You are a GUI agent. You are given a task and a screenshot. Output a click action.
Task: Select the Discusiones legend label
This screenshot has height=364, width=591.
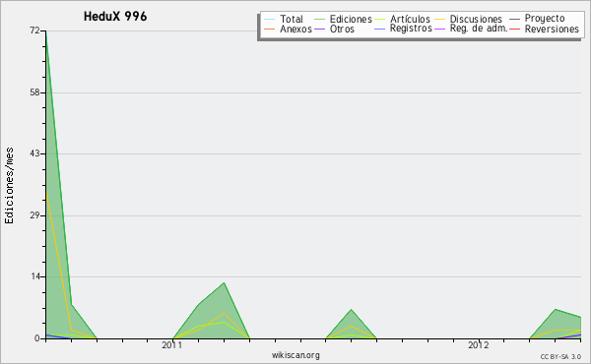[x=476, y=19]
